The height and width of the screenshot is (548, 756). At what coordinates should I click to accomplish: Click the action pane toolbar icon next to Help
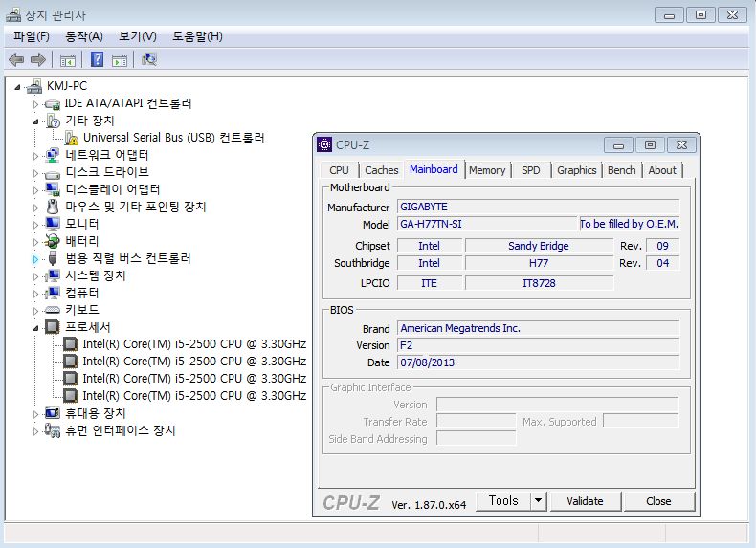(x=120, y=60)
